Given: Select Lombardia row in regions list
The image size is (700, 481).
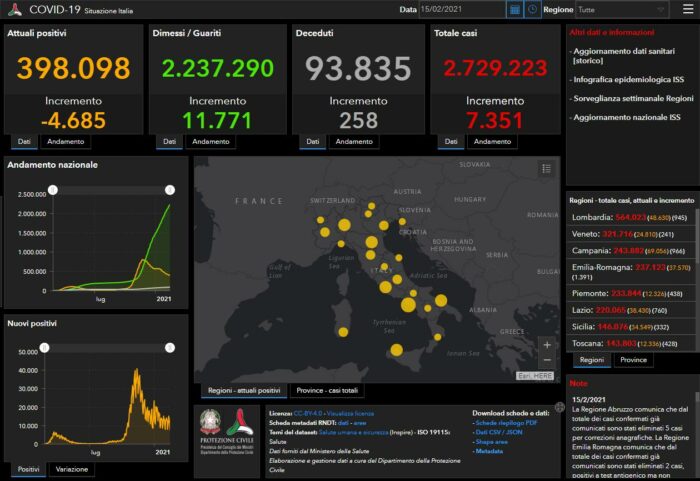Looking at the screenshot, I should pos(631,217).
